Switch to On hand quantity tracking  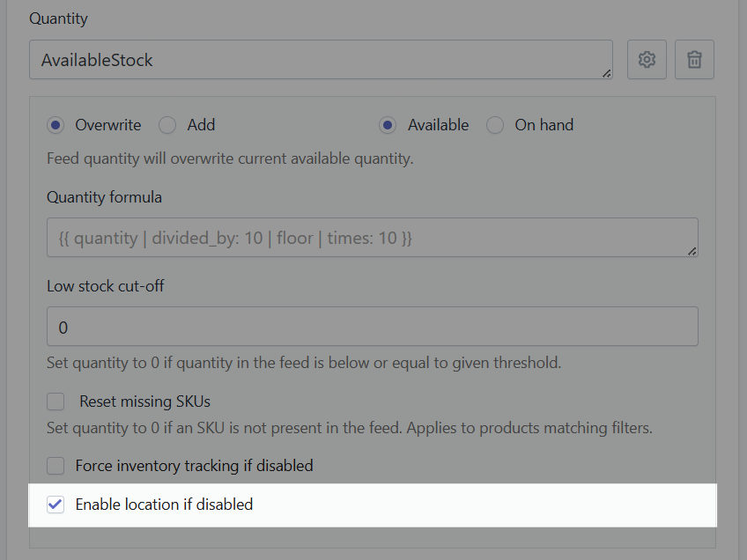(494, 125)
